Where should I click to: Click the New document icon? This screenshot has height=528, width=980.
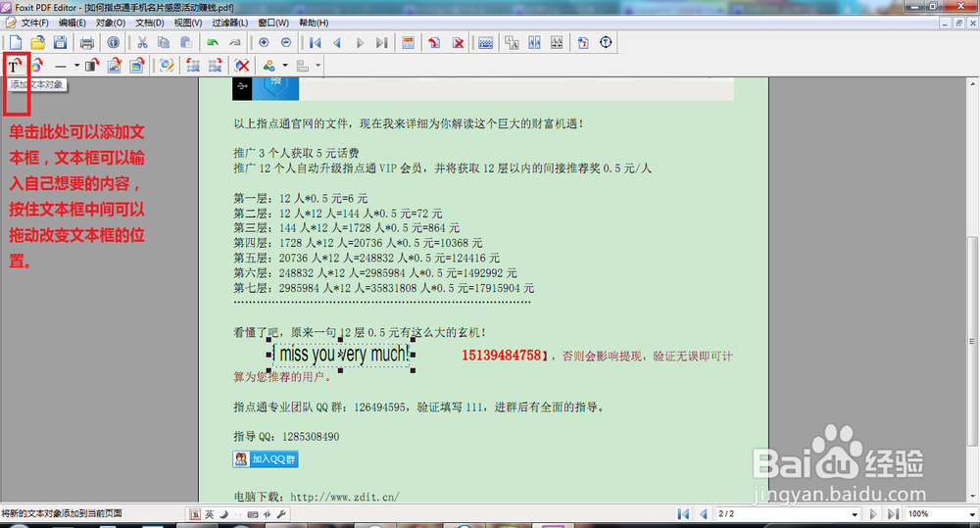coord(15,42)
